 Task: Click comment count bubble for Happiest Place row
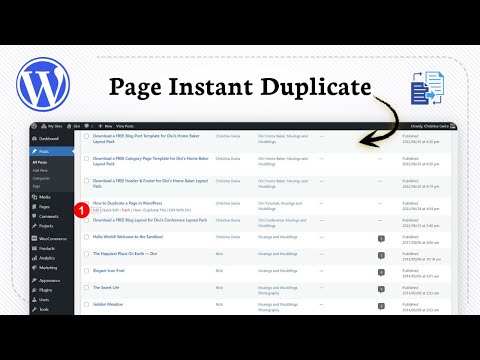[381, 256]
